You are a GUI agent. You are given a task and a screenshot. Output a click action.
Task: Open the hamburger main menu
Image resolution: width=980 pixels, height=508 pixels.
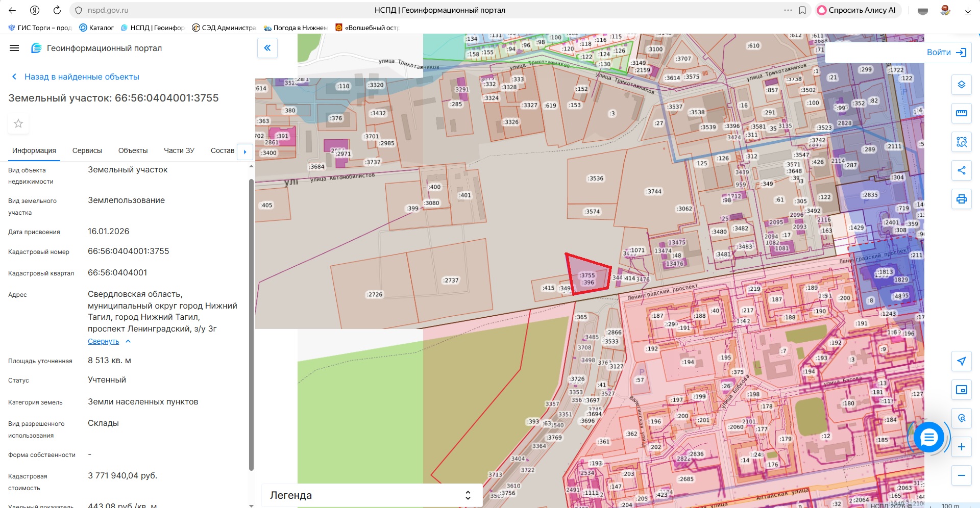(x=14, y=48)
